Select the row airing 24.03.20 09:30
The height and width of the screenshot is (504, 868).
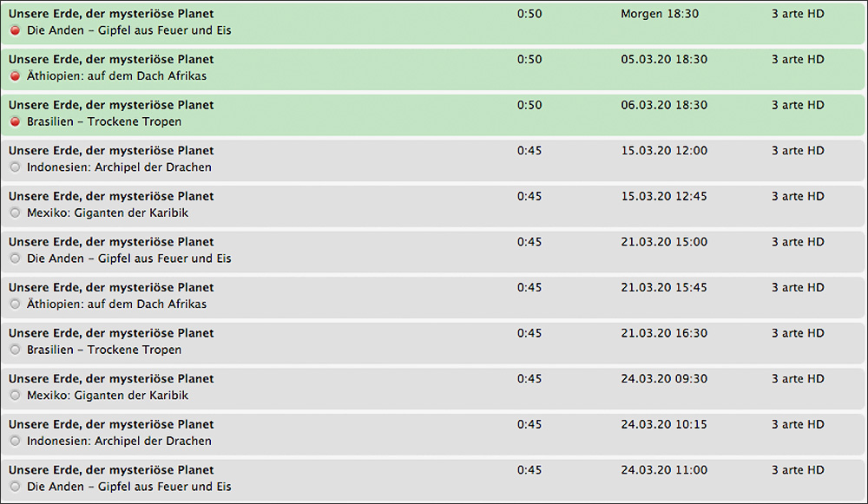pyautogui.click(x=433, y=387)
